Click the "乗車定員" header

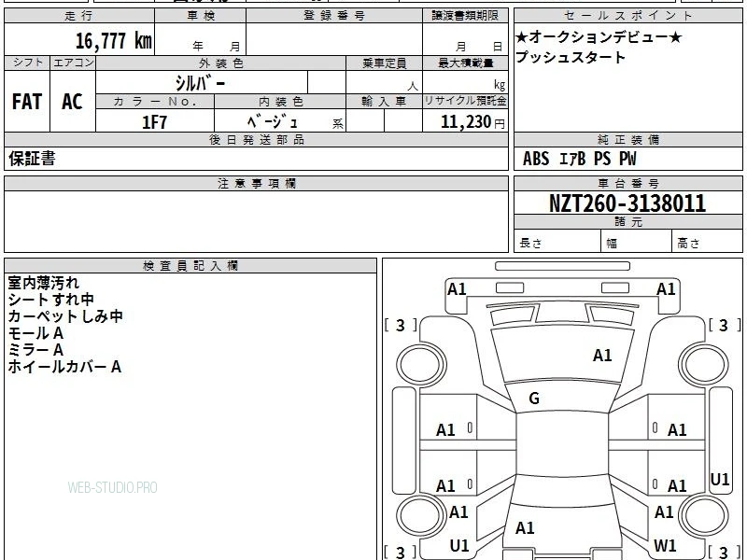[384, 63]
